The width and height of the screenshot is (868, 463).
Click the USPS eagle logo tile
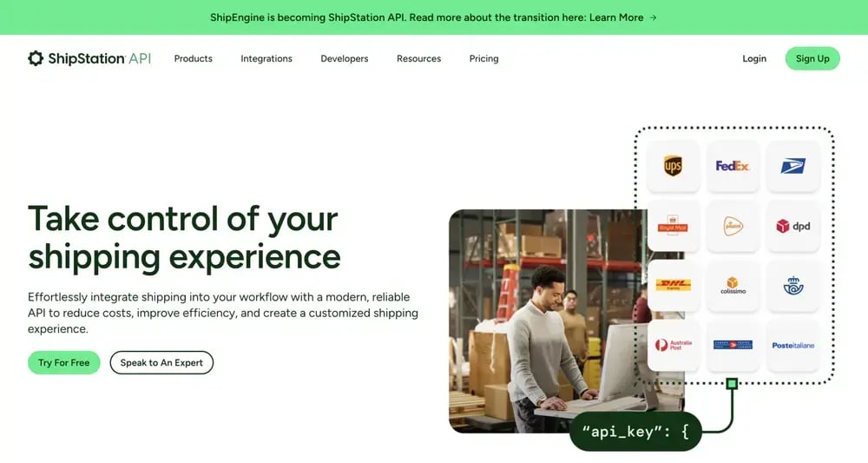pos(792,166)
